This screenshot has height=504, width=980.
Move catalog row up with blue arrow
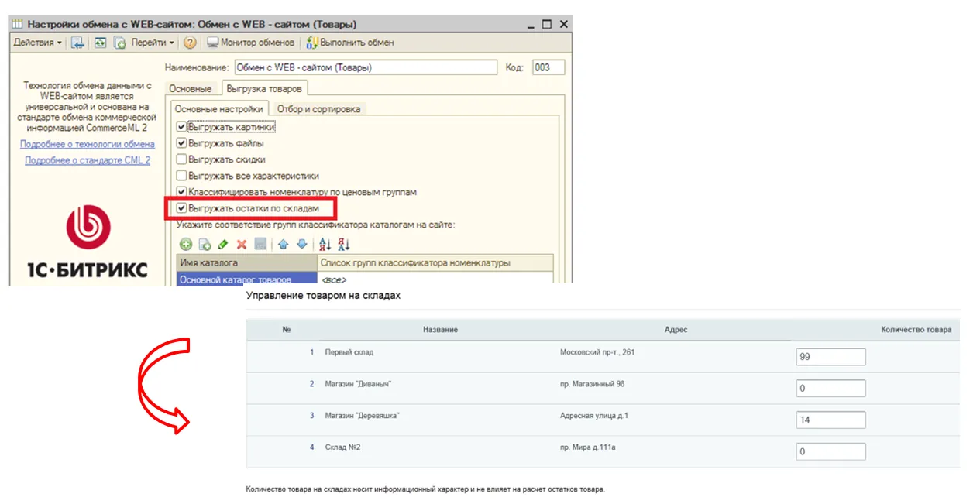click(284, 244)
